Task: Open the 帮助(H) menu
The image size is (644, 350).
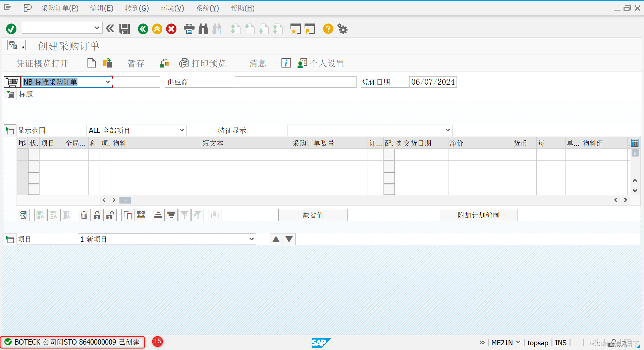Action: [x=243, y=8]
